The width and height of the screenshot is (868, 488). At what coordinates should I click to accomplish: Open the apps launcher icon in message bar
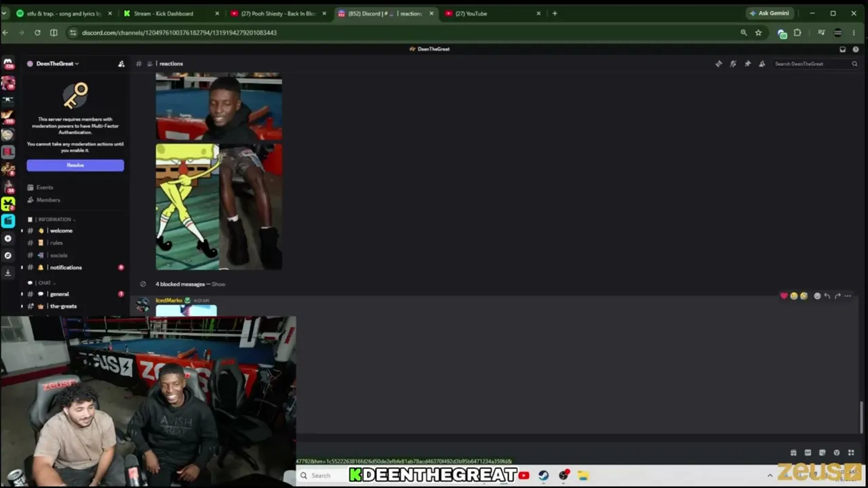pyautogui.click(x=851, y=453)
